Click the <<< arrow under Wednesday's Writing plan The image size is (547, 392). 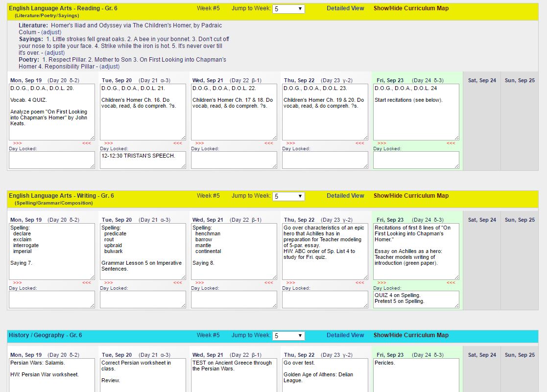pyautogui.click(x=269, y=283)
